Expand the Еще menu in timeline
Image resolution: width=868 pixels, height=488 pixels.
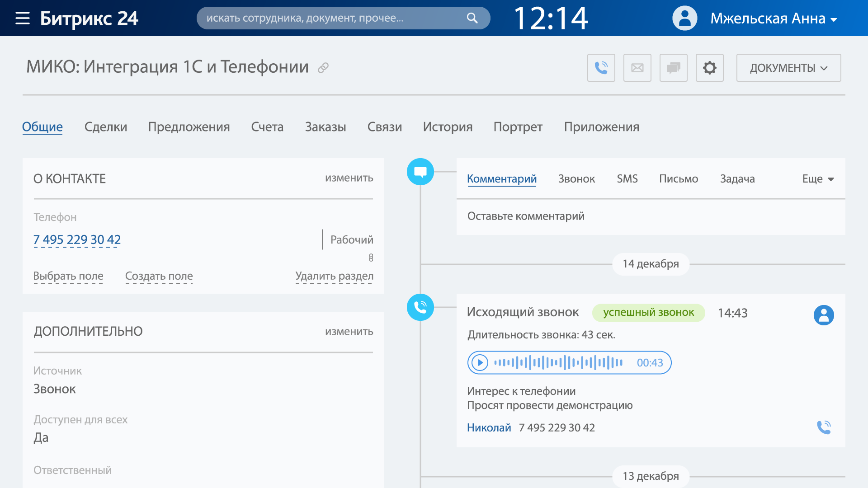coord(818,179)
